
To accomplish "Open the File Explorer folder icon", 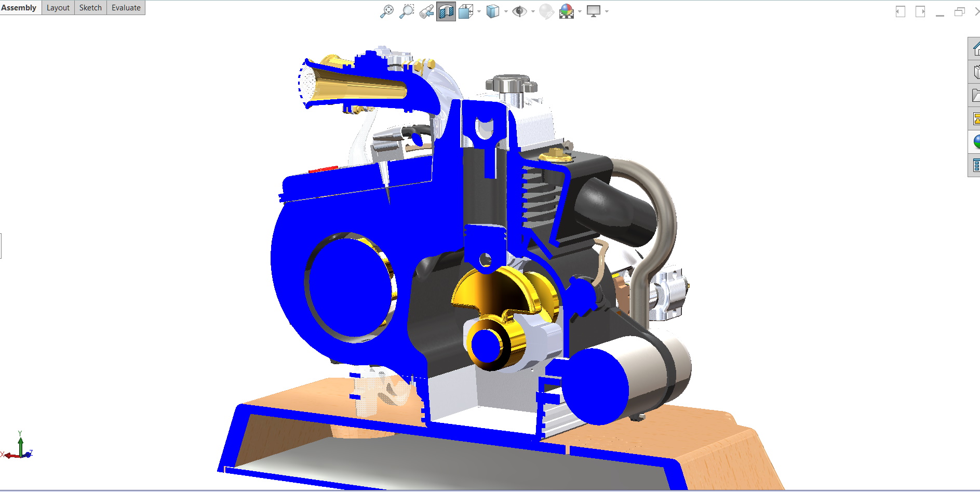I will [x=975, y=95].
